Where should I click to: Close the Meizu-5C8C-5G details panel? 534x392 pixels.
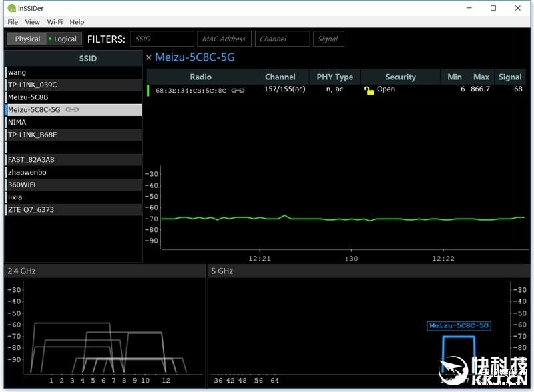click(148, 57)
